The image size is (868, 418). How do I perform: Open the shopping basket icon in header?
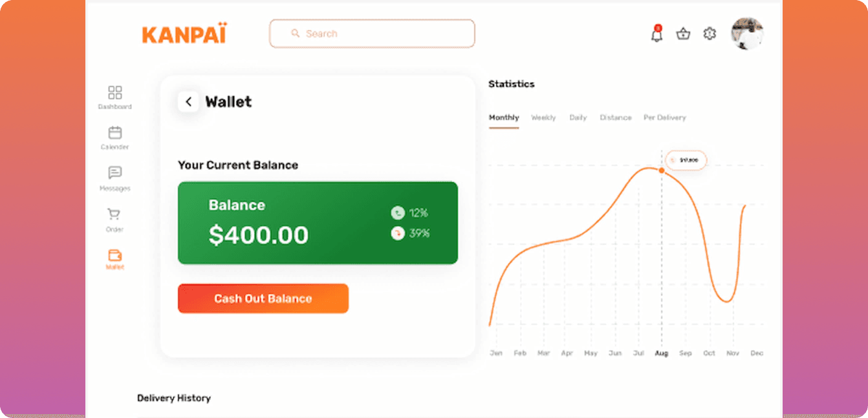coord(683,34)
